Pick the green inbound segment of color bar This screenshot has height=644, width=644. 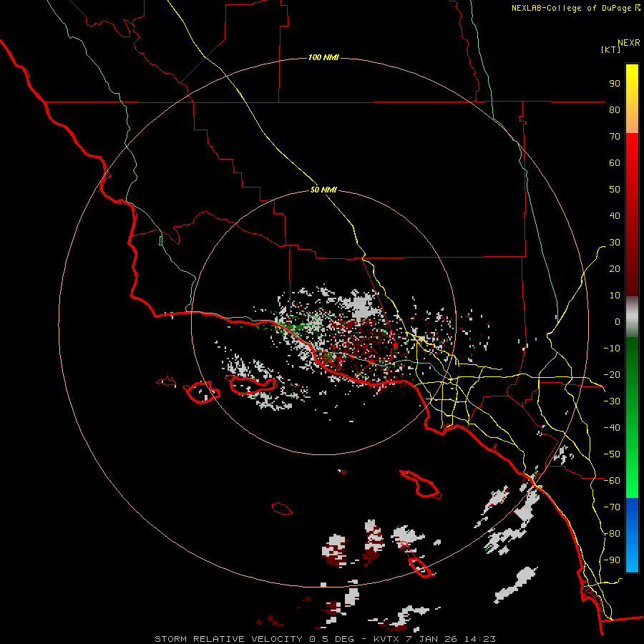pos(632,418)
